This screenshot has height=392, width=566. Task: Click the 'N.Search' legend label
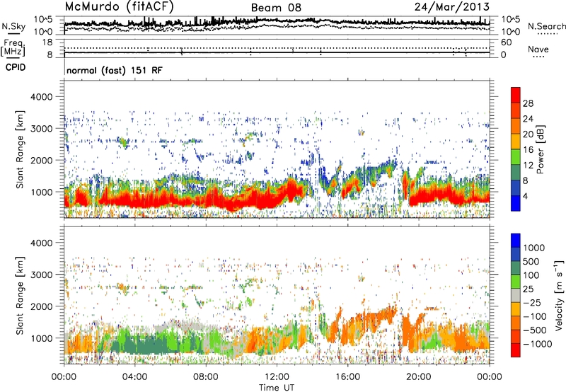[x=546, y=26]
